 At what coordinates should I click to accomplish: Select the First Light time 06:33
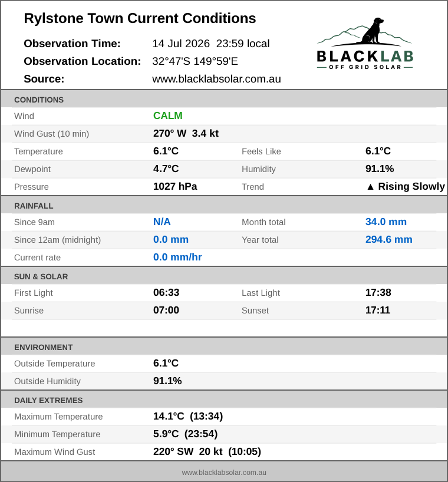[166, 292]
